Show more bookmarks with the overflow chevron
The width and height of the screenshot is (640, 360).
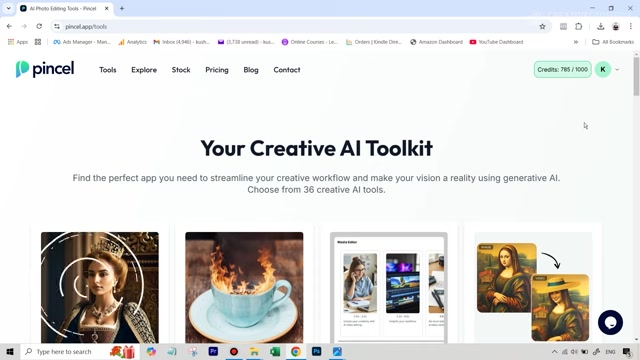pyautogui.click(x=576, y=42)
